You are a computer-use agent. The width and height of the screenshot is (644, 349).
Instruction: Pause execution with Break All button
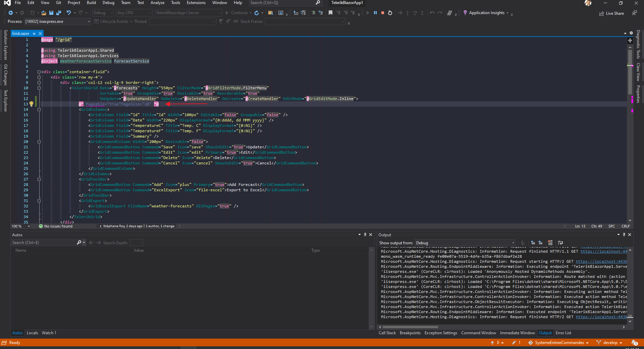[375, 13]
